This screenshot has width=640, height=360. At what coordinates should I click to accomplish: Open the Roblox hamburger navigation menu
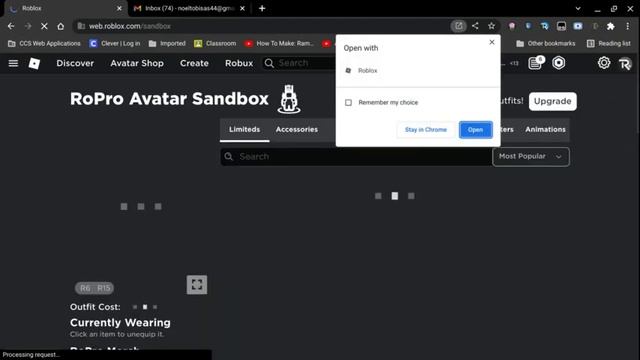pos(13,63)
